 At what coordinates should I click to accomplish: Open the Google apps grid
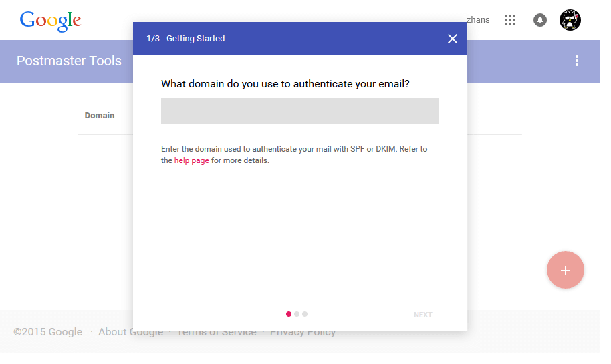click(x=509, y=20)
